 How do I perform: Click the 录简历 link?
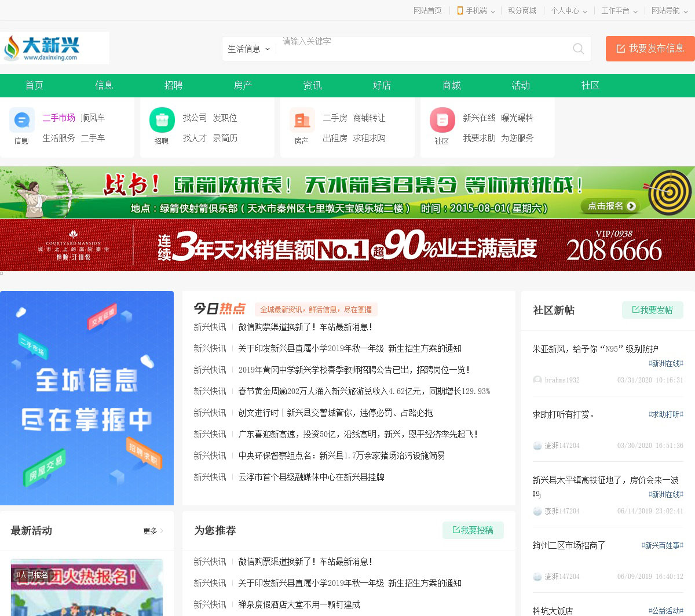pos(225,138)
